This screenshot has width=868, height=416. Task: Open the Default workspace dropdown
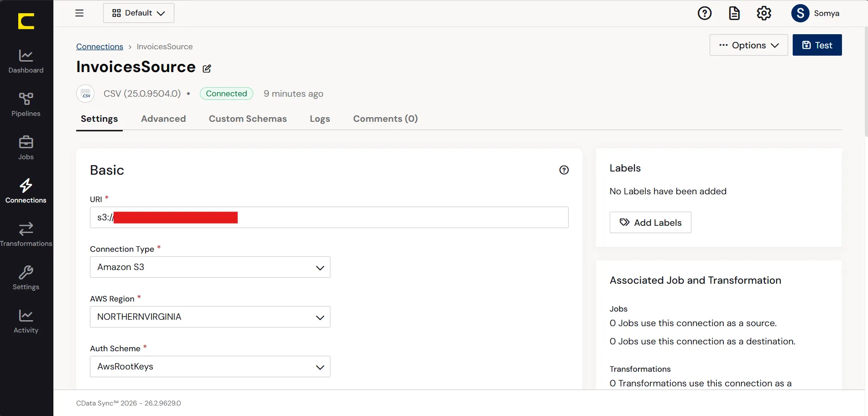[x=139, y=13]
